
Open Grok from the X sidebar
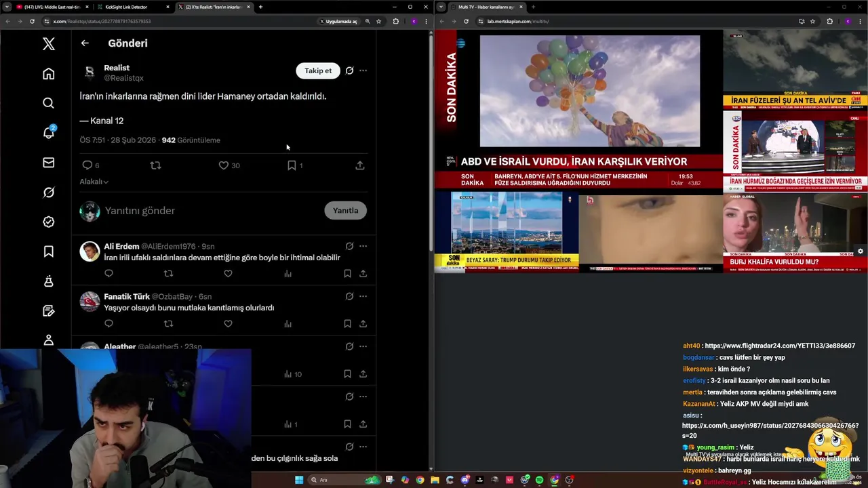point(48,192)
